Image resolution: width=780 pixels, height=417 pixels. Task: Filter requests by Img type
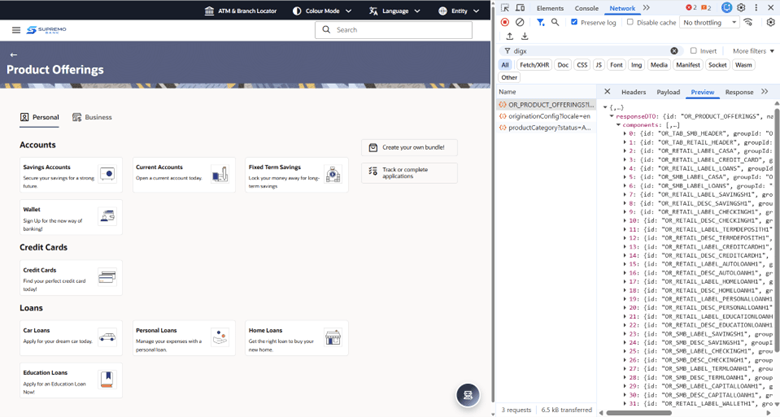(x=637, y=65)
